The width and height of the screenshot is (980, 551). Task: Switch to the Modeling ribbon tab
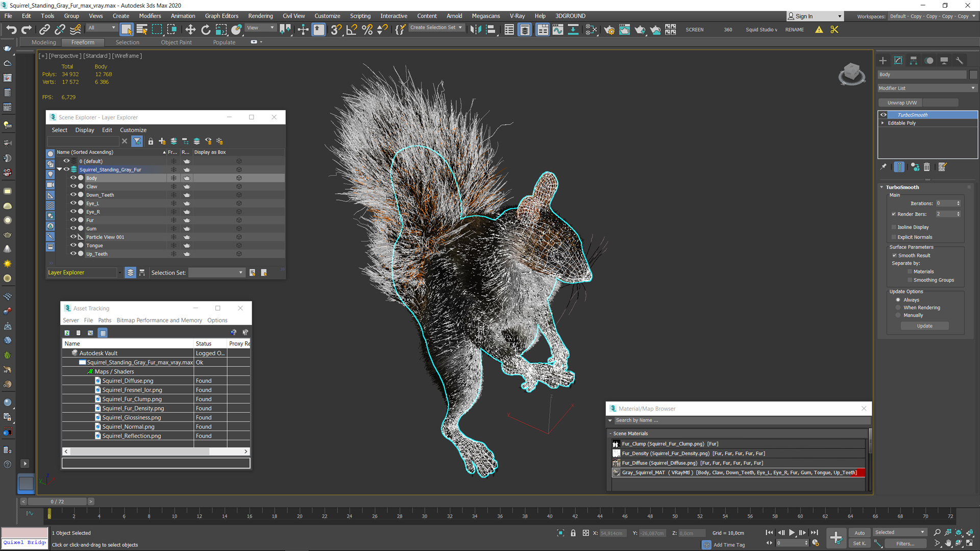coord(43,42)
